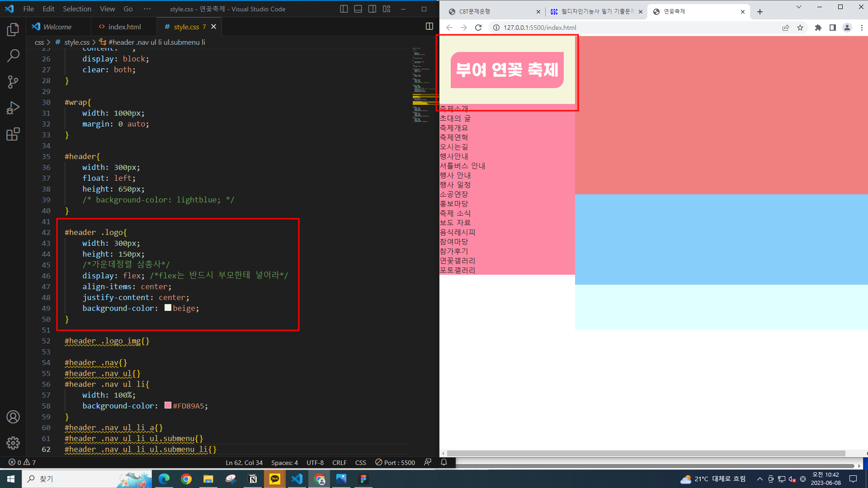This screenshot has width=868, height=488.
Task: Toggle the primary side bar layout
Action: pos(344,9)
